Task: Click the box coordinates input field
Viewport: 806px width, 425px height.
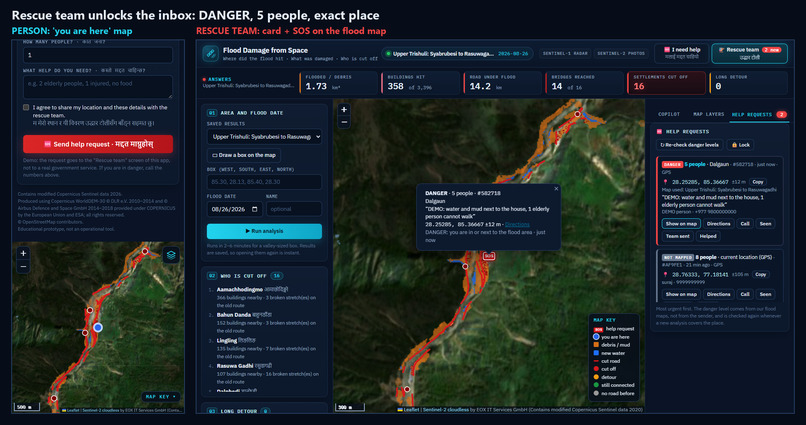Action: (264, 182)
